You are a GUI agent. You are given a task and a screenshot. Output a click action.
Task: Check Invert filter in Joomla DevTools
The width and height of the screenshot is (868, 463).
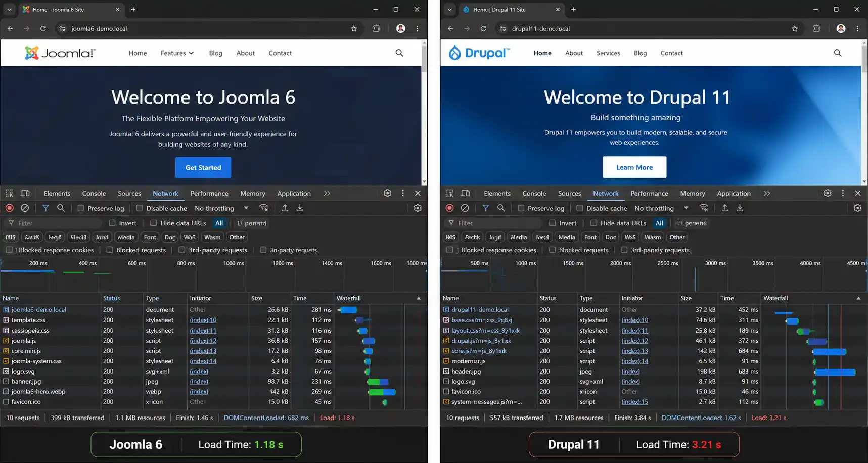(x=112, y=223)
